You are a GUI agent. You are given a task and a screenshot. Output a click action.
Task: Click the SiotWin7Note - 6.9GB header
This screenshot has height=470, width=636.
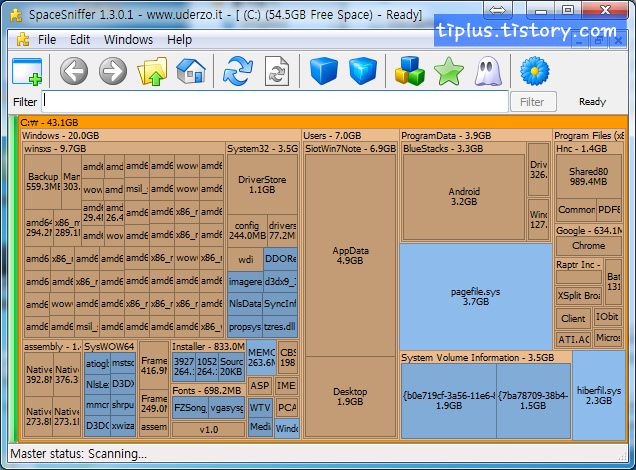click(x=350, y=148)
